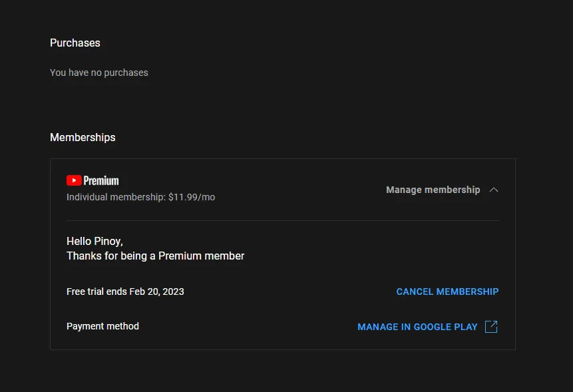Click the Feb 20, 2023 date
This screenshot has height=392, width=573.
[x=157, y=292]
